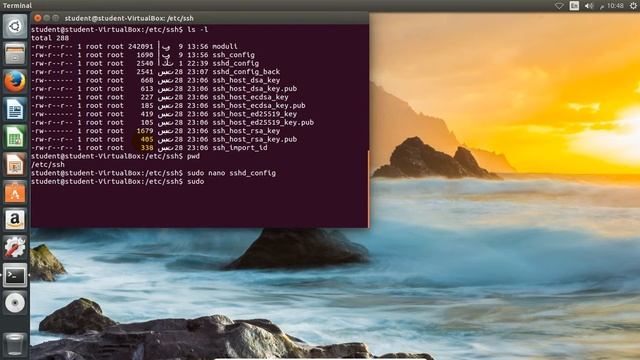
Task: Click ssh_host_dsa_key.pub in the listing
Action: [x=255, y=89]
